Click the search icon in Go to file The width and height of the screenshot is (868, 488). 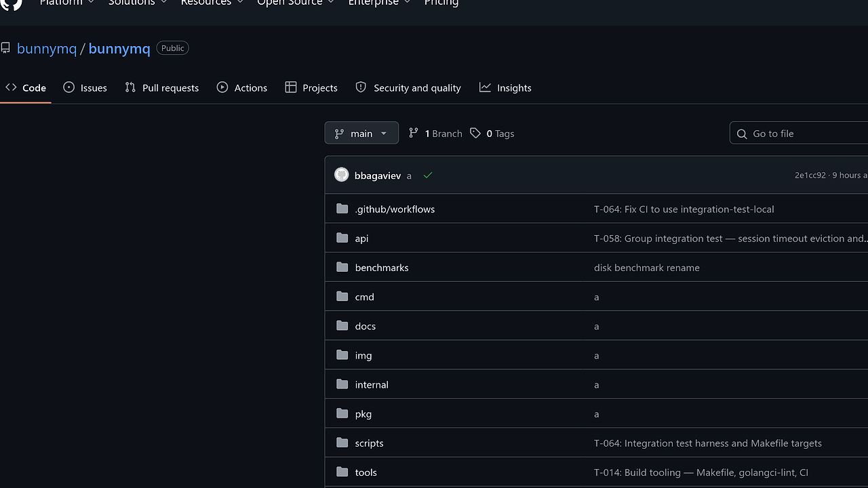pos(742,134)
